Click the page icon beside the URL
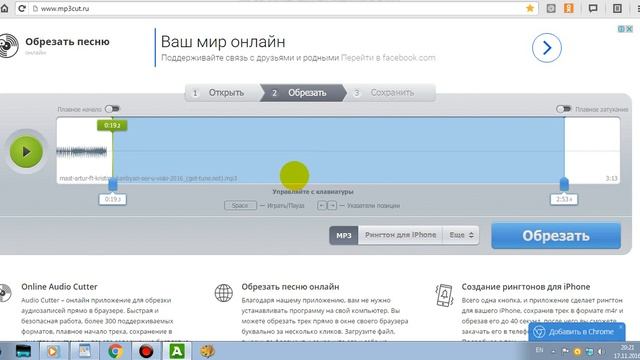 click(35, 8)
